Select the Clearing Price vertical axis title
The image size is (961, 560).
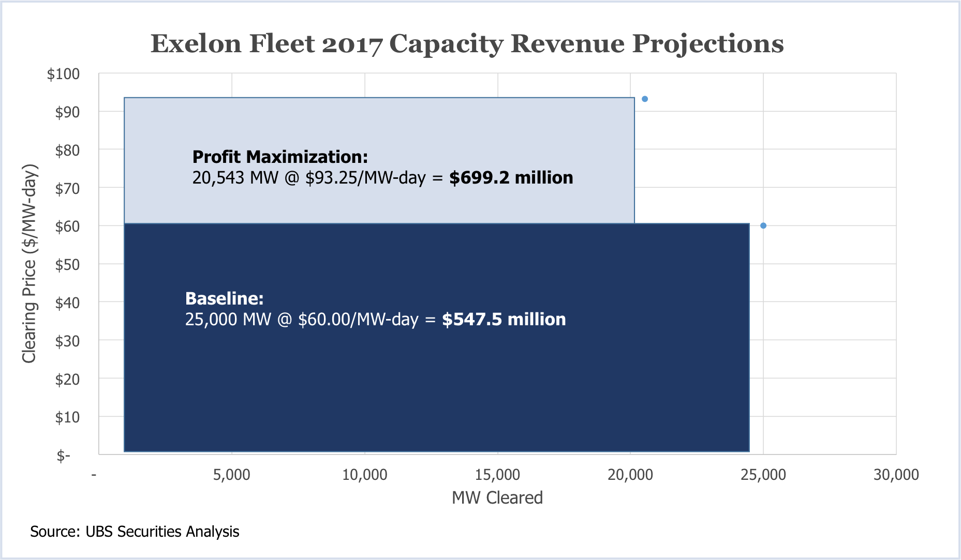pyautogui.click(x=29, y=264)
